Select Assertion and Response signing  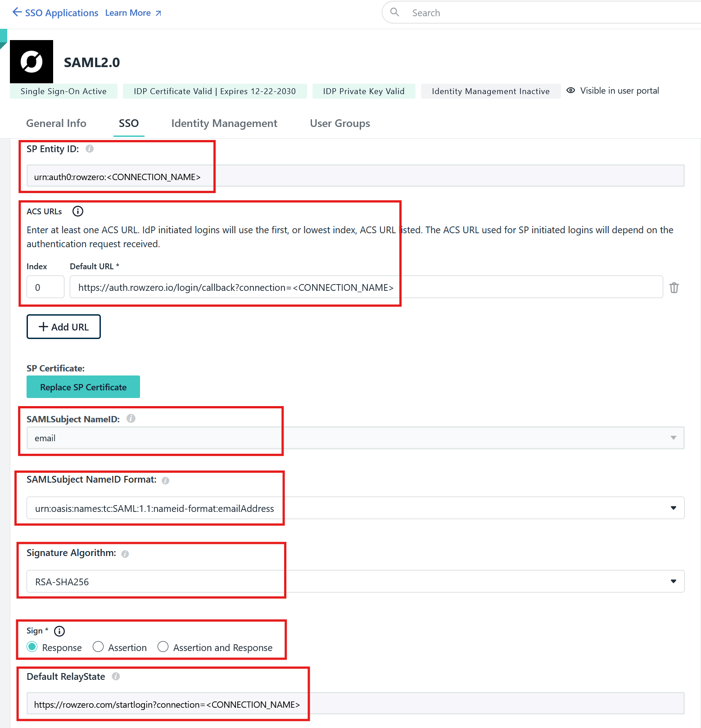point(163,647)
